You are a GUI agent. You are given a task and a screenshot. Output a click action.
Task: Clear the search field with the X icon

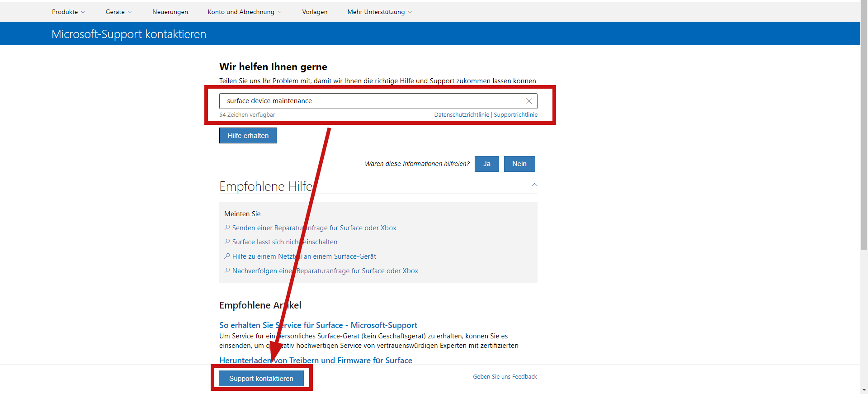(x=529, y=101)
